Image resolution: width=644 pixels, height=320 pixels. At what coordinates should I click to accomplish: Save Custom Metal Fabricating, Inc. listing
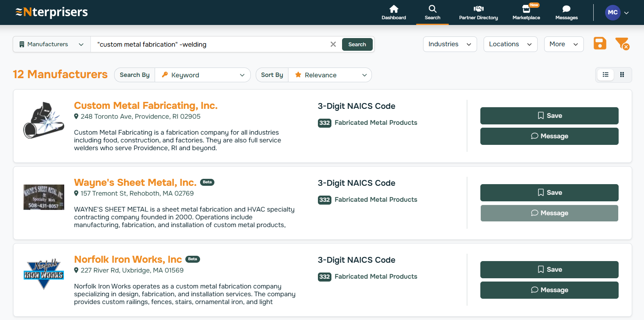pos(549,116)
